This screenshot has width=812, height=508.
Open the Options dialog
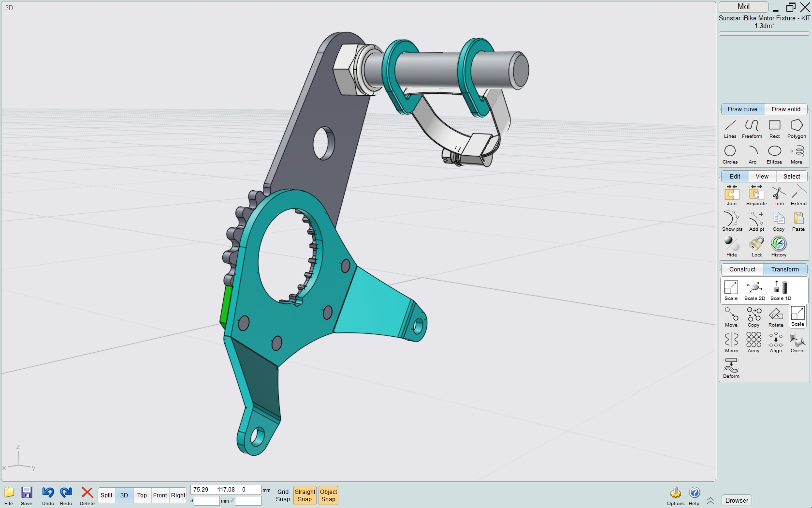pos(676,496)
